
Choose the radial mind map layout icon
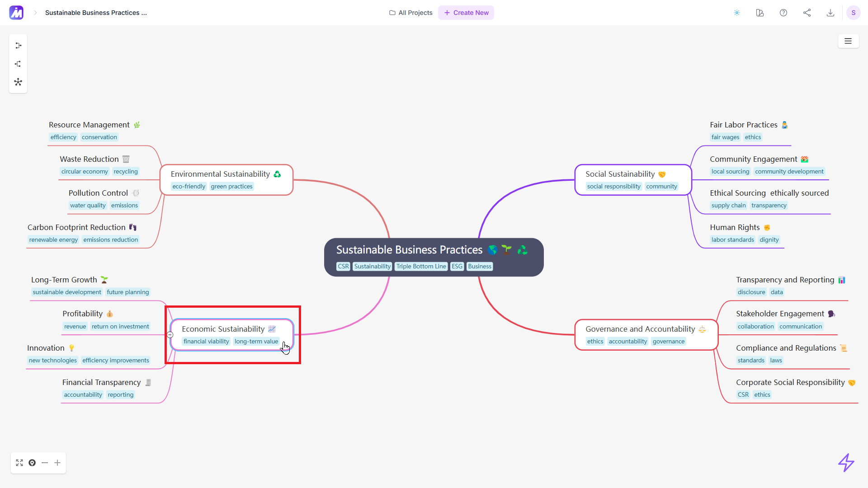pyautogui.click(x=18, y=82)
